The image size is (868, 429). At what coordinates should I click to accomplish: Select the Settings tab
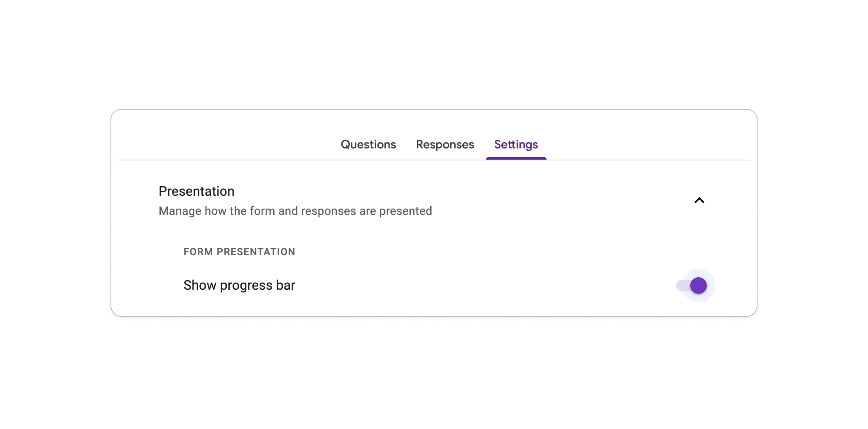point(516,145)
